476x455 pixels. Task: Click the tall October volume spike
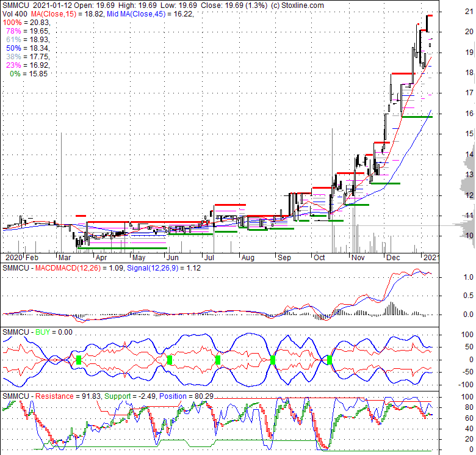332,191
